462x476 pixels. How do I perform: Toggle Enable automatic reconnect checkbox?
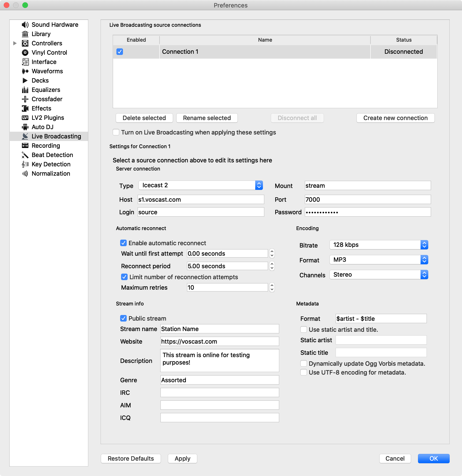pyautogui.click(x=123, y=243)
